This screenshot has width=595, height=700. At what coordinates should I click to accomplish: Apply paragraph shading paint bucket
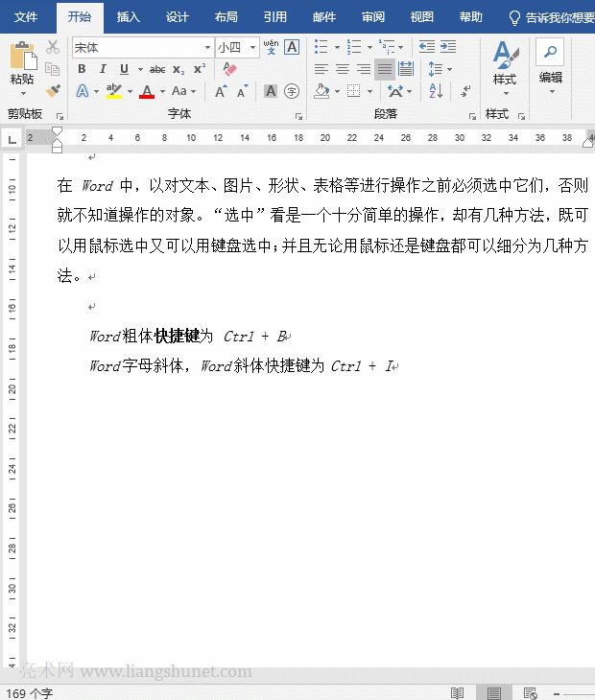coord(321,91)
